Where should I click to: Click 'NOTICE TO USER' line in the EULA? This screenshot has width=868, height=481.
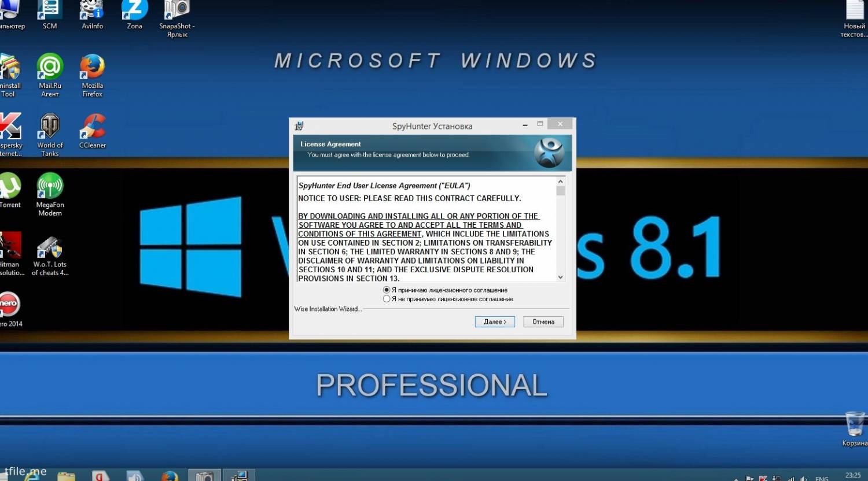tap(410, 198)
